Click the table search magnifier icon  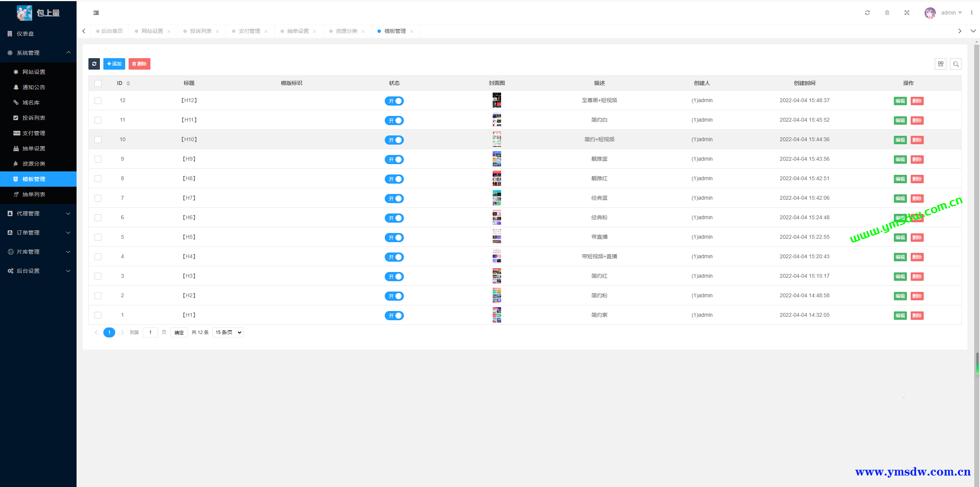(x=956, y=64)
